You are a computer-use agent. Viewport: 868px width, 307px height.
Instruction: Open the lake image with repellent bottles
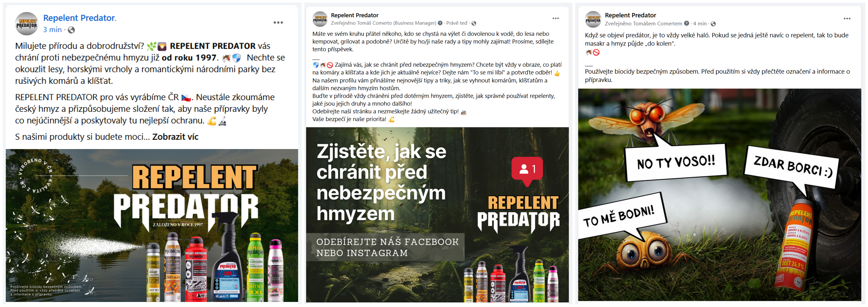152,225
